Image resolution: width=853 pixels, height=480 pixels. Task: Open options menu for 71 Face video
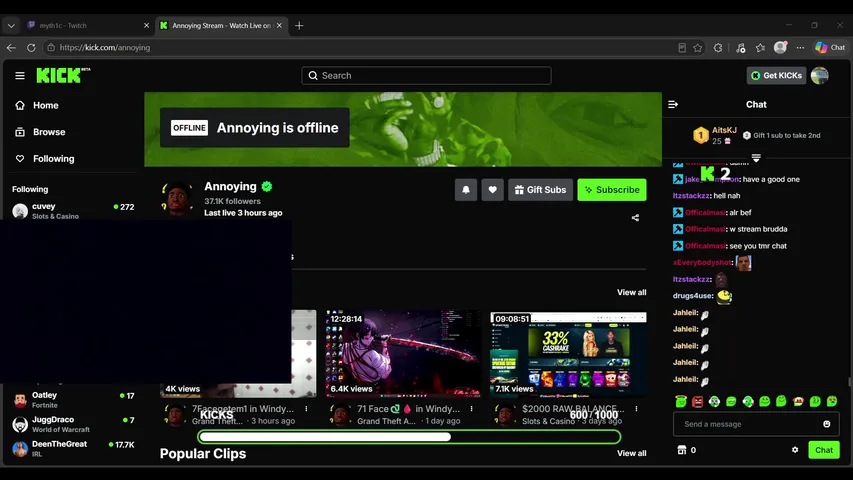tap(471, 409)
